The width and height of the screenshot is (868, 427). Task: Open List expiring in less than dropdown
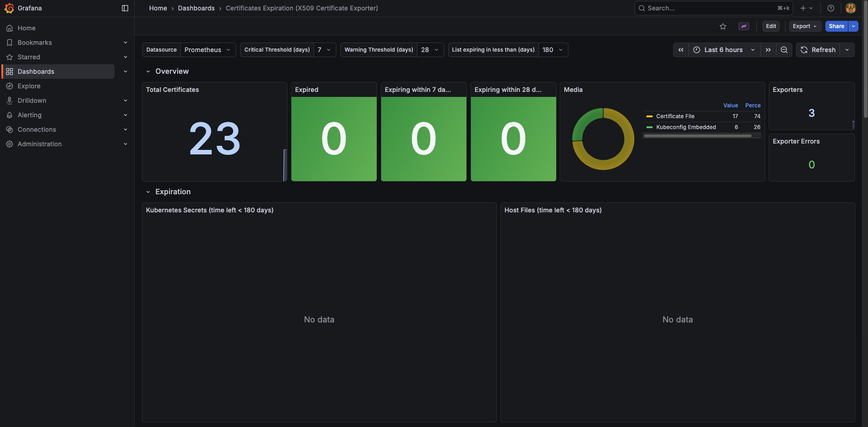coord(553,50)
